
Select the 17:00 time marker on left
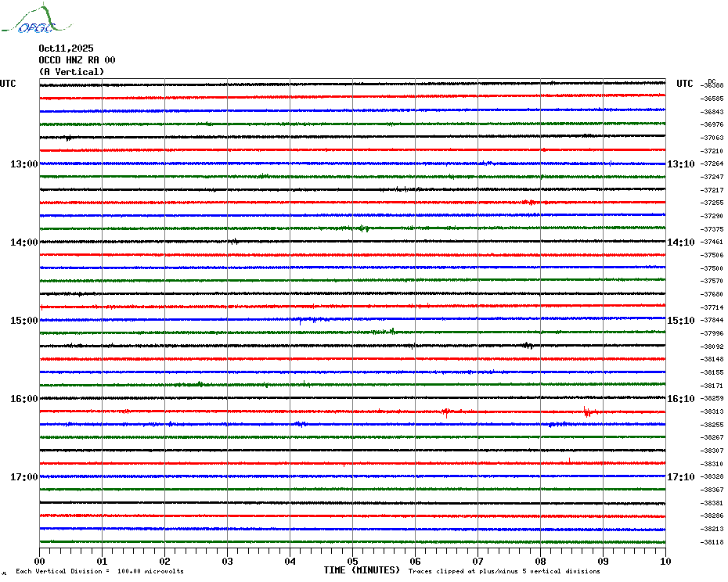click(x=24, y=477)
